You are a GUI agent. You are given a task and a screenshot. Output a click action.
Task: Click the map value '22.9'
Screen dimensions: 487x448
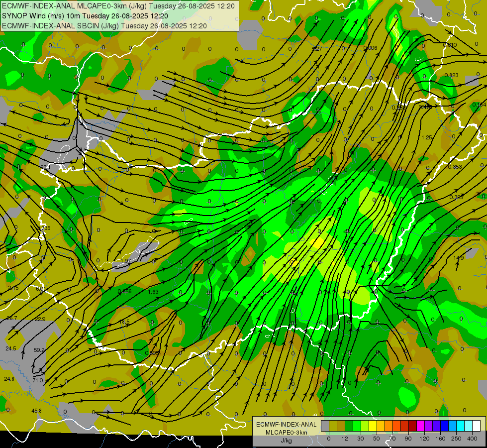point(40,319)
